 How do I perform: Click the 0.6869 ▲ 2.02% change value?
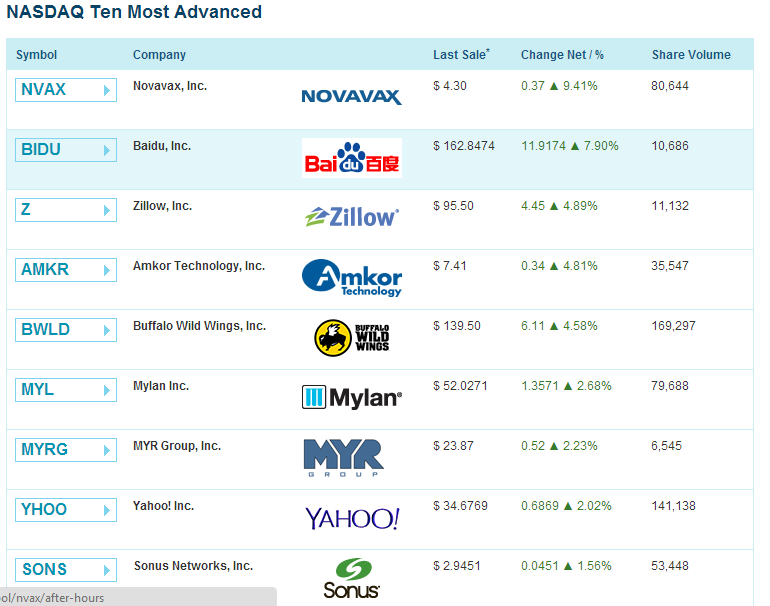tap(566, 505)
